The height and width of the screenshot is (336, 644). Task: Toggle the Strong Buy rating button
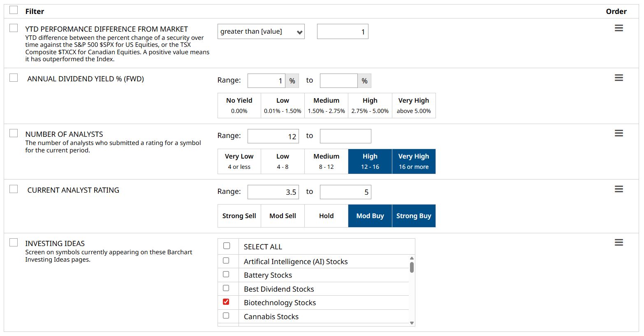coord(414,216)
